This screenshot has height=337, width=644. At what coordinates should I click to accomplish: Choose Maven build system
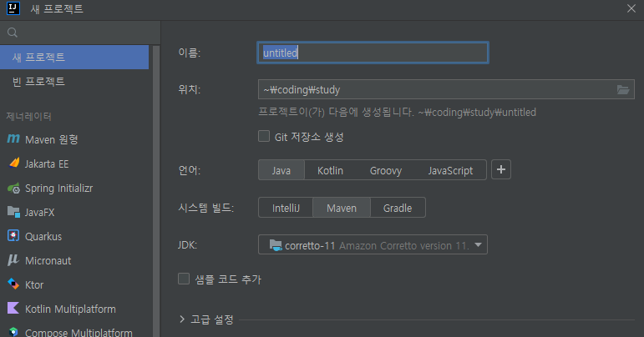coord(342,208)
